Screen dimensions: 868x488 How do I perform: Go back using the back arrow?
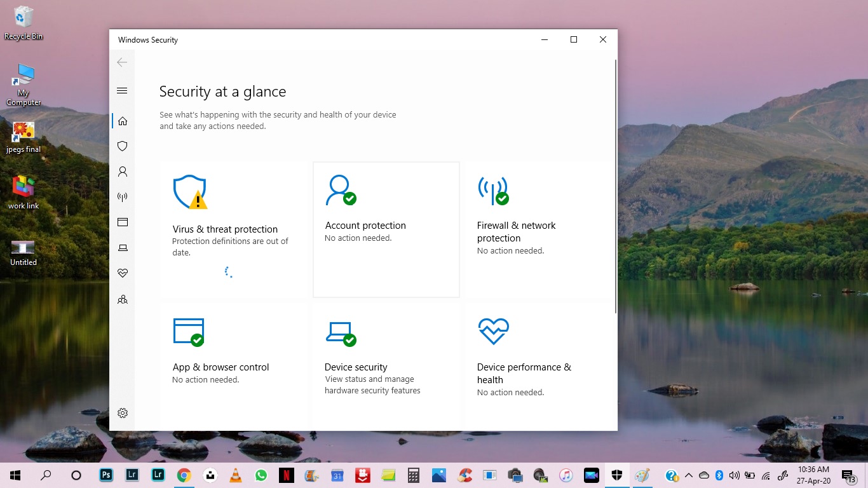tap(122, 62)
